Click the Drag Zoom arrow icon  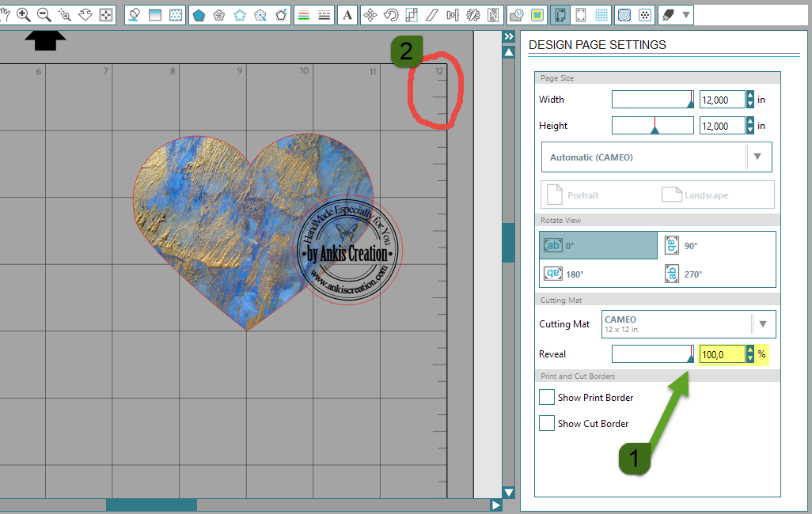[x=85, y=14]
